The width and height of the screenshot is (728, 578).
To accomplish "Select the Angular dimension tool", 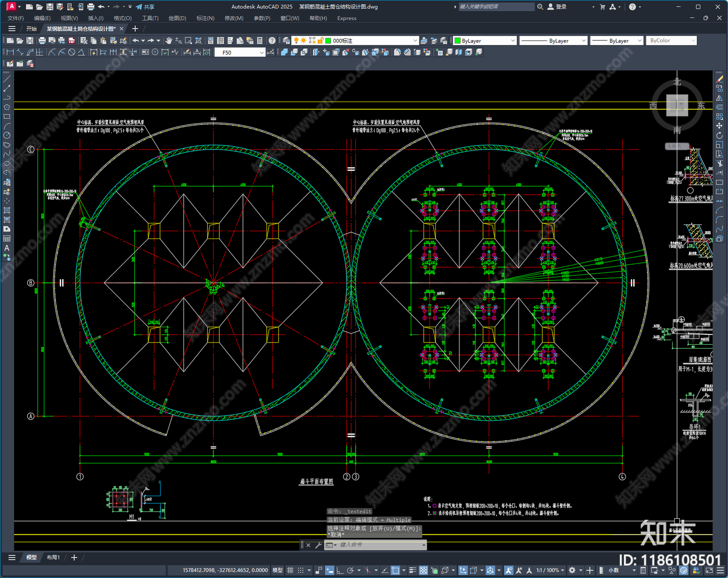I will coord(81,52).
